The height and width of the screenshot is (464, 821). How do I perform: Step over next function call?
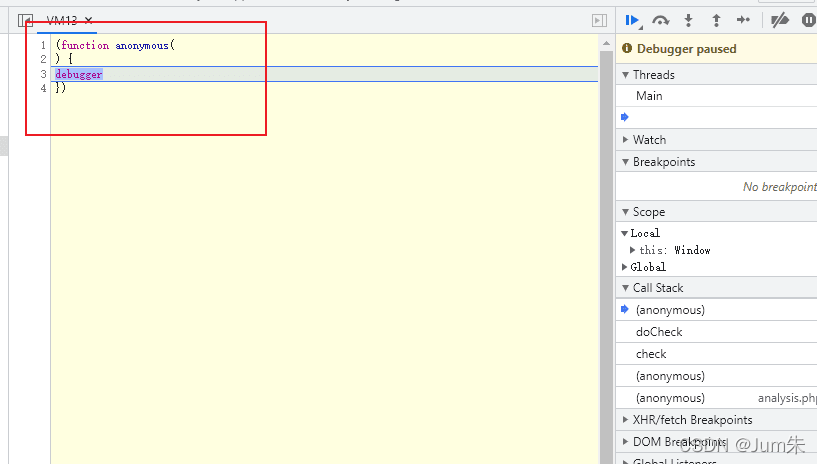tap(661, 20)
